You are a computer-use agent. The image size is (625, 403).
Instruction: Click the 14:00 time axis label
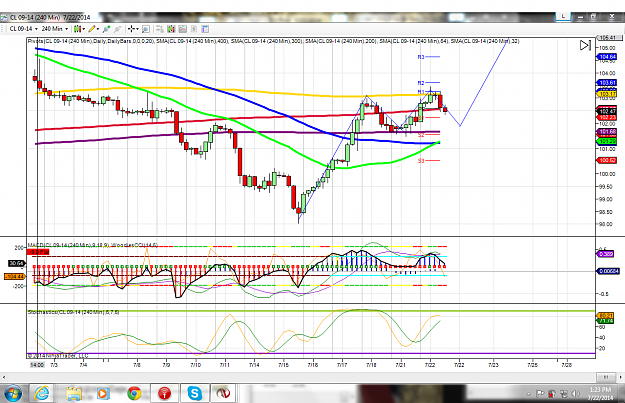coord(37,365)
